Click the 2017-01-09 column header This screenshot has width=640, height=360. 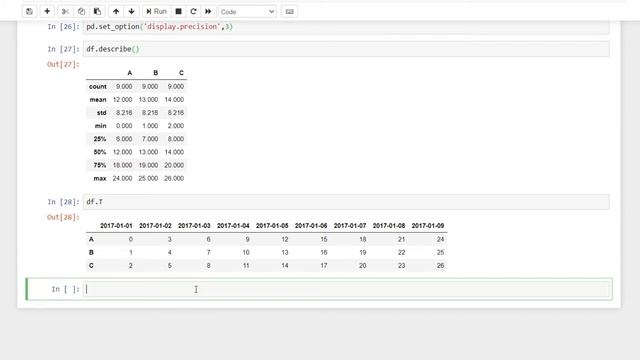(x=428, y=226)
